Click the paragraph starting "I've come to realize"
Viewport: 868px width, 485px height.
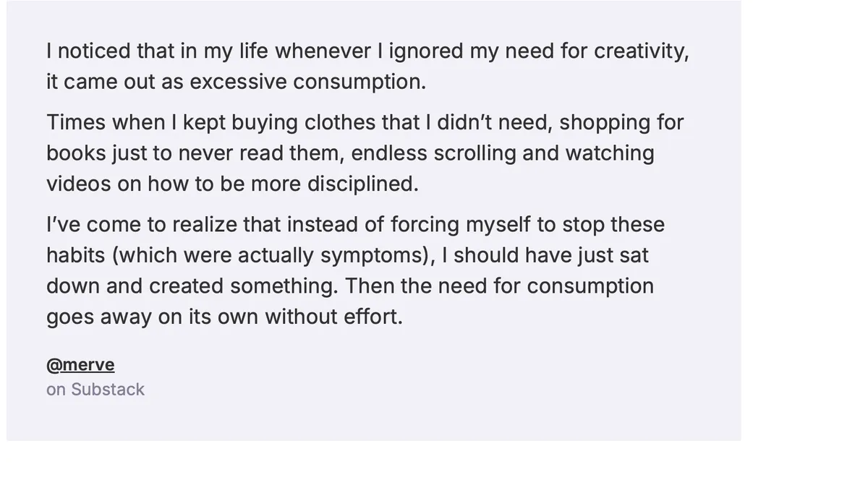pos(355,270)
